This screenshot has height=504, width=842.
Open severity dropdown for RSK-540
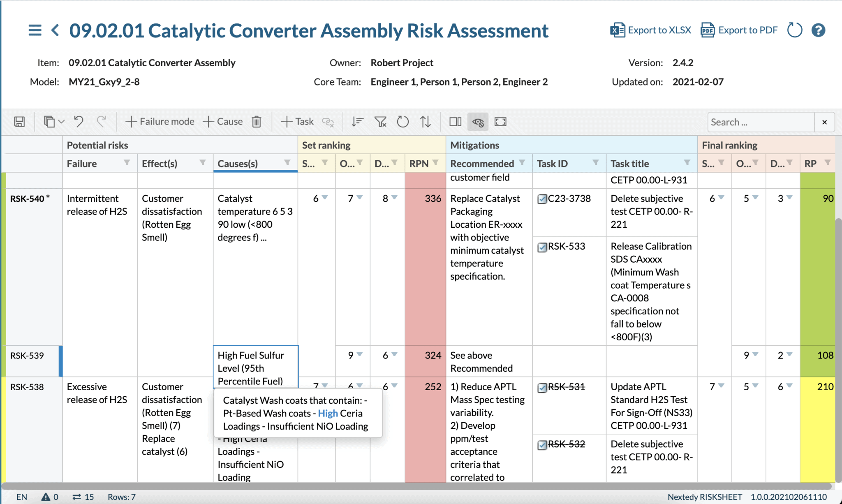coord(324,198)
